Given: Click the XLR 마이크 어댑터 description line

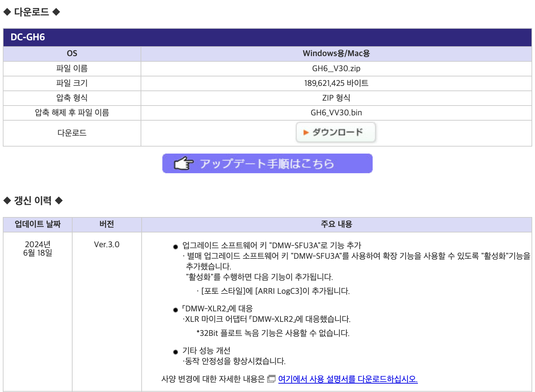Looking at the screenshot, I should click(266, 319).
